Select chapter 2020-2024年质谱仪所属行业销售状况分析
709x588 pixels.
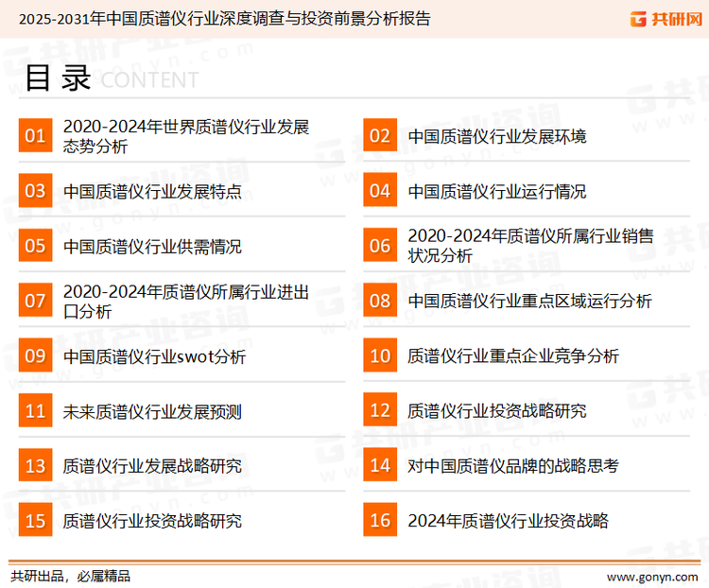(531, 246)
